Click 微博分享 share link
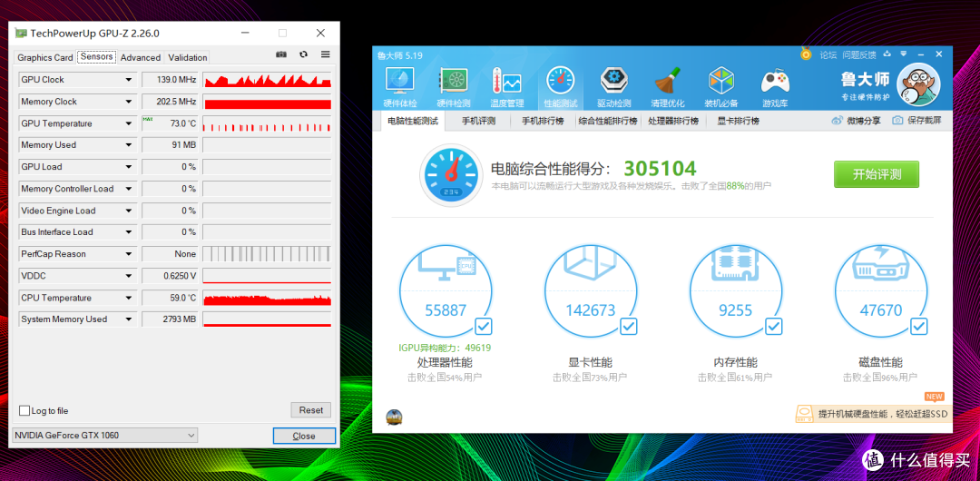Screen dimensions: 980x481 (857, 121)
